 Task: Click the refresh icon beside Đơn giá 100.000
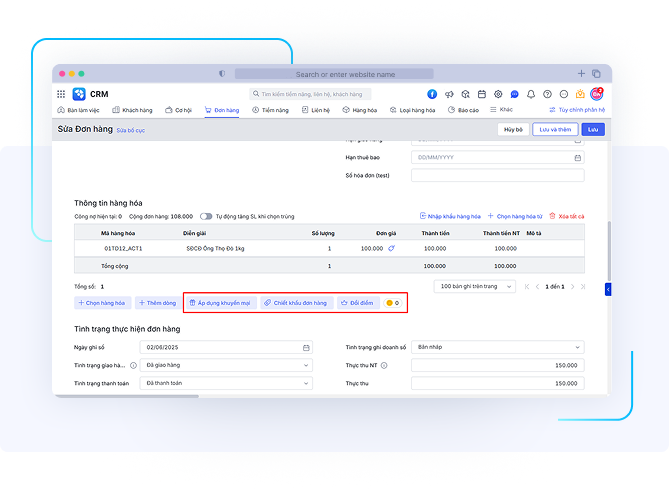[392, 248]
